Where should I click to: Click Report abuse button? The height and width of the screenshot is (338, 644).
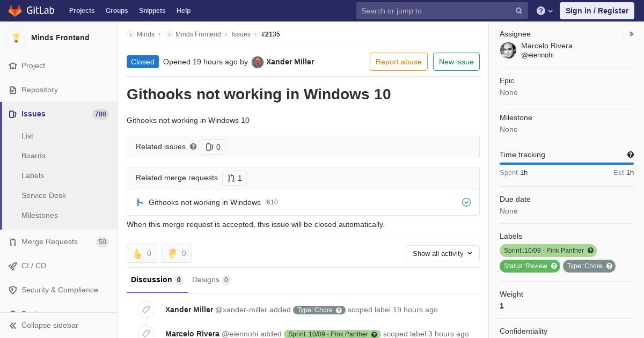[399, 62]
